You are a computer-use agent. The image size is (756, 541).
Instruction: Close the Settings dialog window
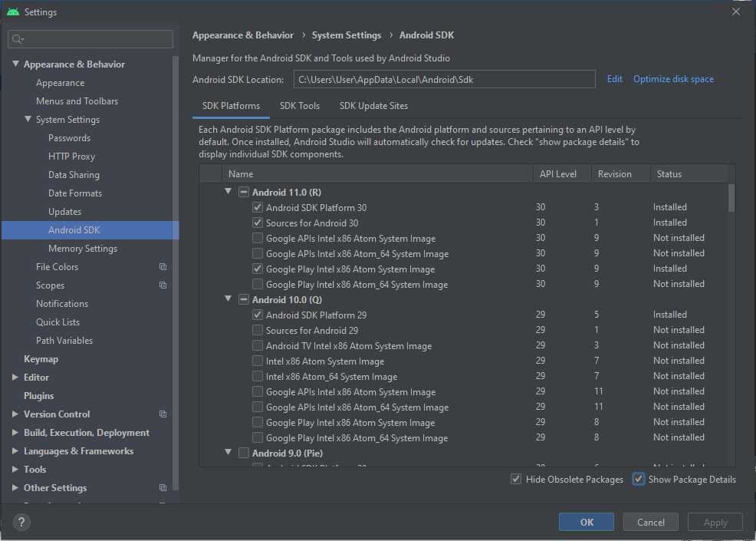coord(736,12)
